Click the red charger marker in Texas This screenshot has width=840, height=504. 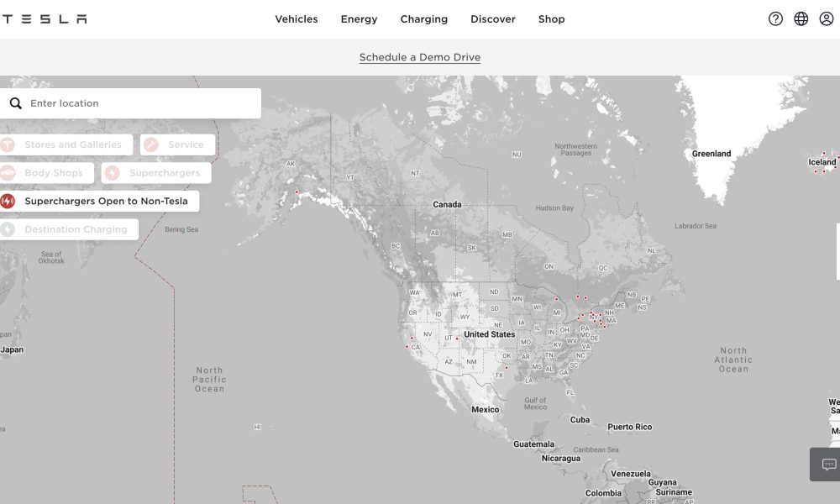click(507, 367)
